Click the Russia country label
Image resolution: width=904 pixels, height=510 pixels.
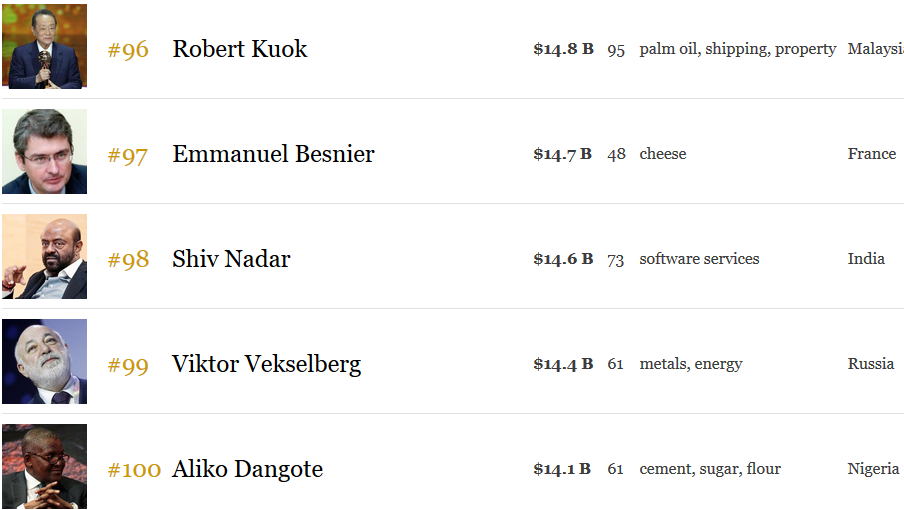(x=871, y=364)
